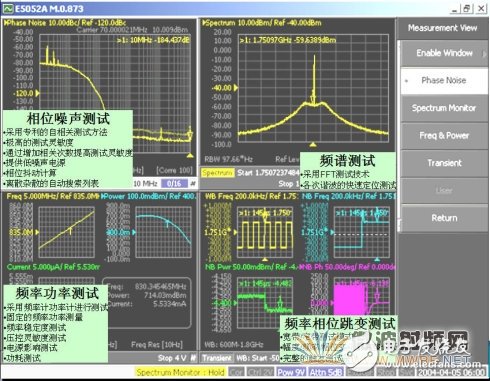Click the Freq 5.000MHz/ Ref trace title
The image size is (490, 381).
point(53,196)
